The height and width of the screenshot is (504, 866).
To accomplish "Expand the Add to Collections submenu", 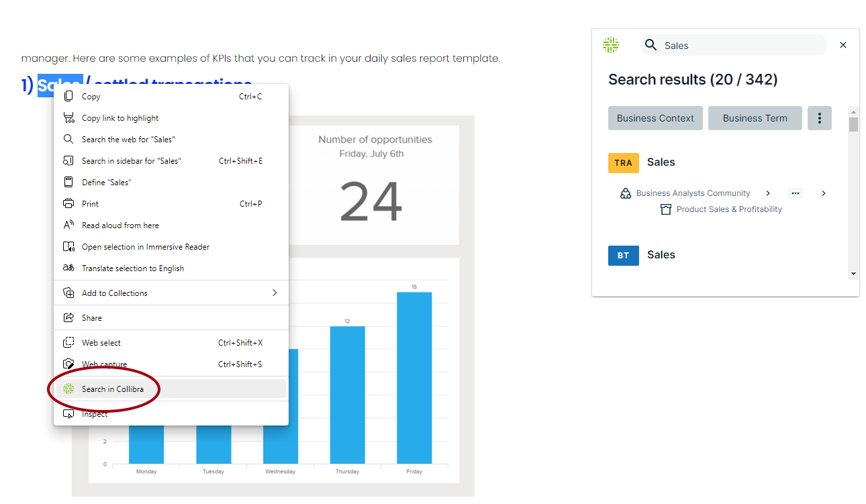I will (113, 293).
